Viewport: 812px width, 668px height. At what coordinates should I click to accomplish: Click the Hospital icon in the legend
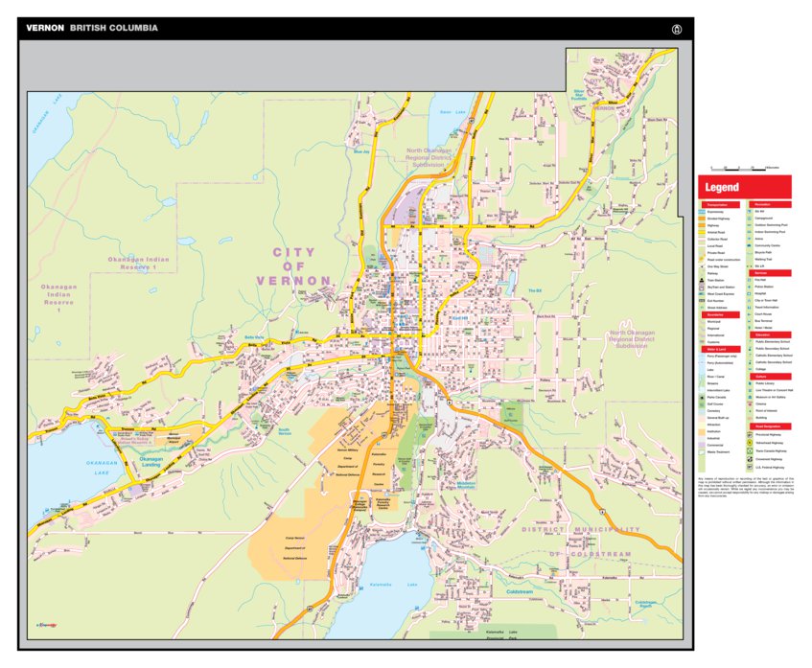click(749, 293)
